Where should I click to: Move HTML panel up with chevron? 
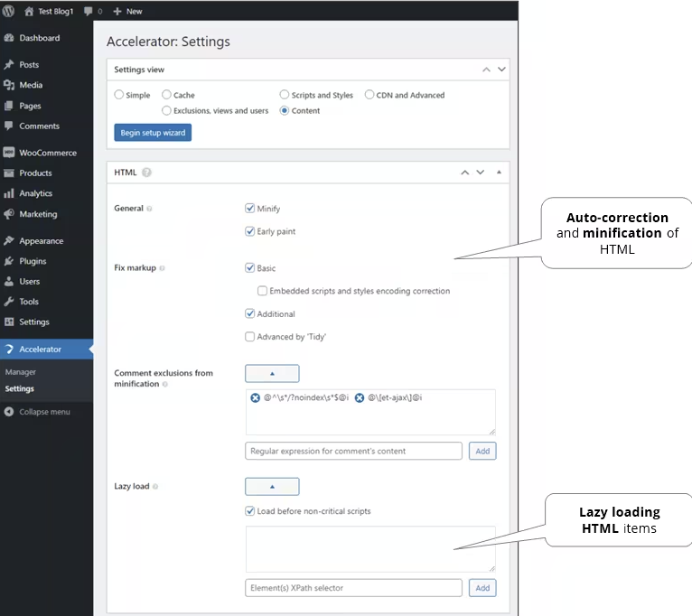[x=465, y=173]
